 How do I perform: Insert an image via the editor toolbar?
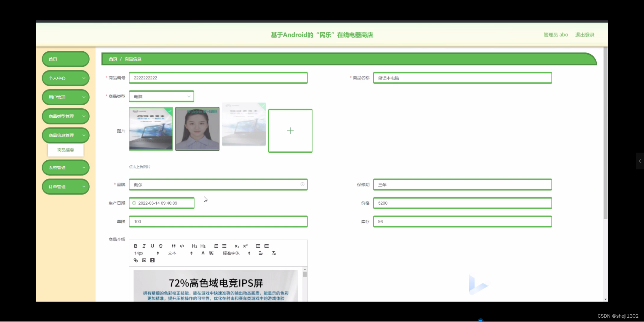[144, 260]
